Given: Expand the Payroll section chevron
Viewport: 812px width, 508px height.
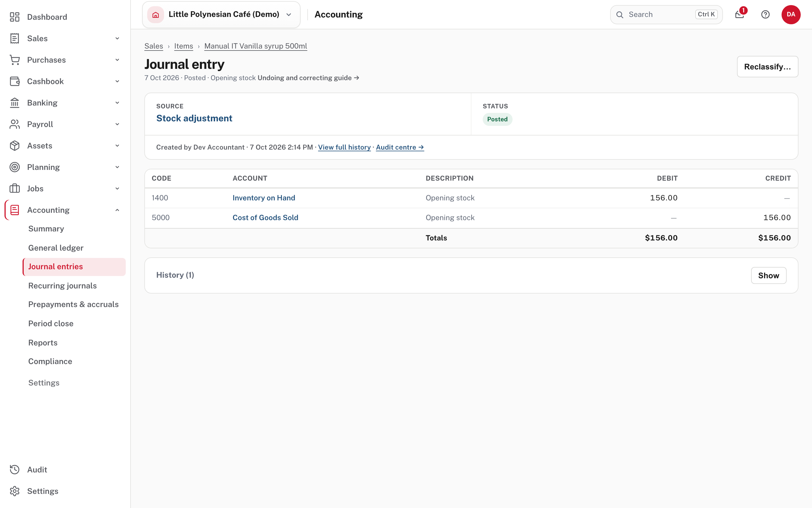Looking at the screenshot, I should pyautogui.click(x=117, y=124).
